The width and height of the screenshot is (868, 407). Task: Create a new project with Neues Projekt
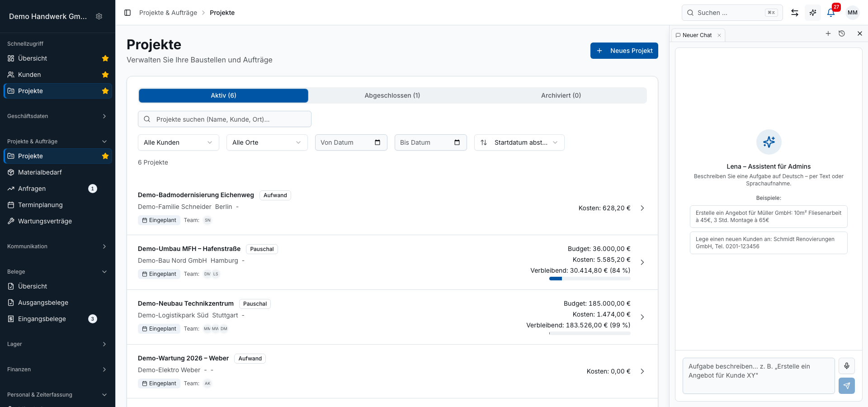tap(624, 51)
